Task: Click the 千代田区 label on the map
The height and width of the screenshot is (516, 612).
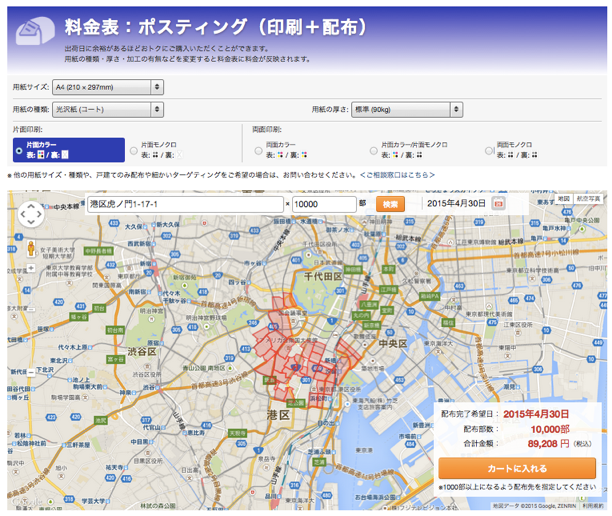Action: pos(323,277)
